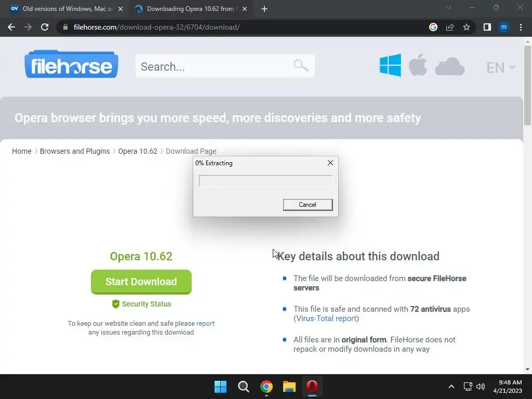532x399 pixels.
Task: Open a new browser tab
Action: (264, 9)
